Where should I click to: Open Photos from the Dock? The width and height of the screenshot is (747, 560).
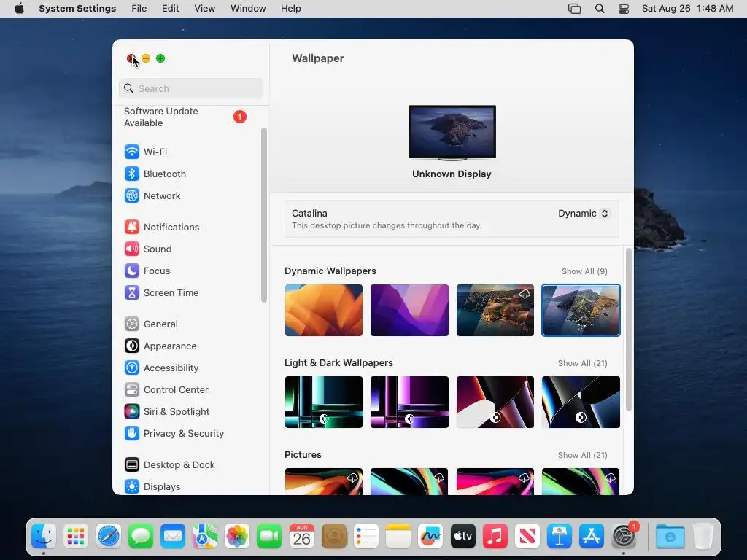point(237,537)
